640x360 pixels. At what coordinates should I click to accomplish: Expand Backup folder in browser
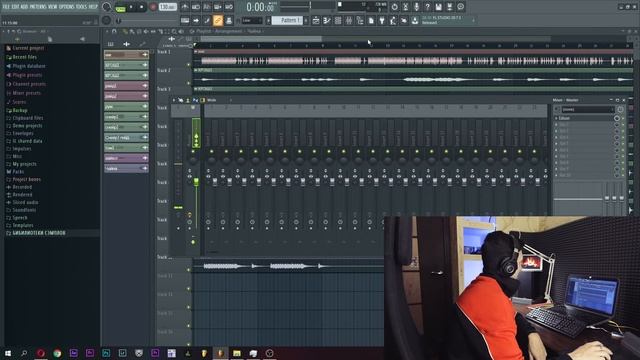[x=17, y=111]
